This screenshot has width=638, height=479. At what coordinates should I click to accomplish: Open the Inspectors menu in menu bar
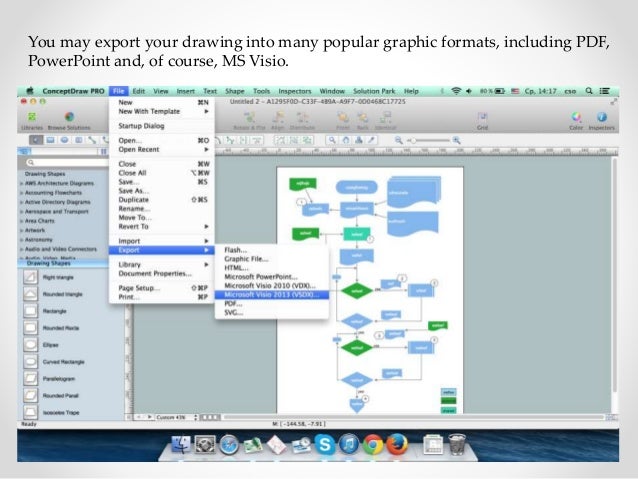click(x=295, y=91)
